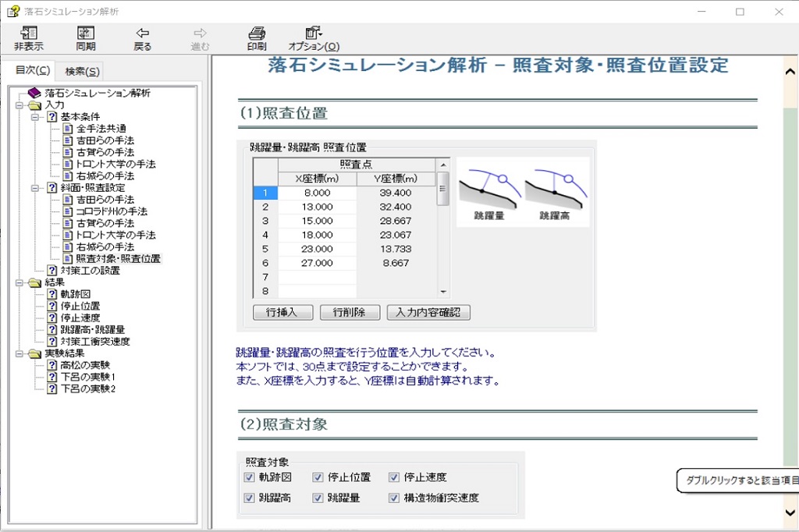Go back with the 戻る arrow
The width and height of the screenshot is (799, 532).
click(143, 38)
